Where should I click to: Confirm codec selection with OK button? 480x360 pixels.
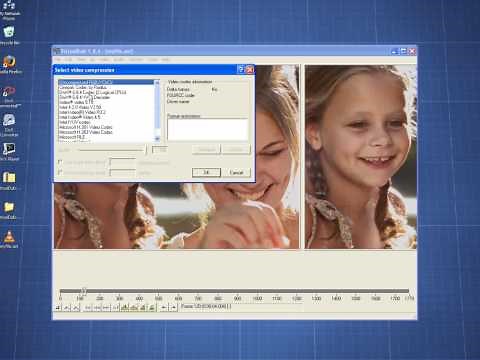pyautogui.click(x=206, y=172)
